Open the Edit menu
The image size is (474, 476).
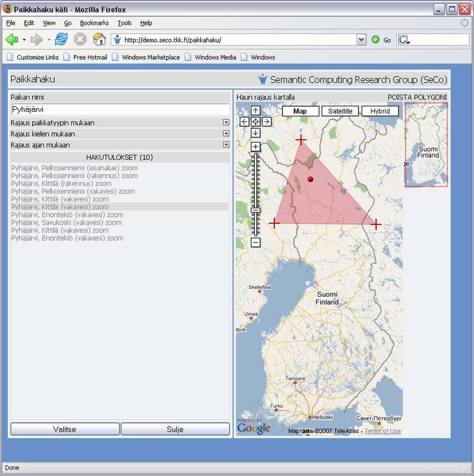point(29,23)
